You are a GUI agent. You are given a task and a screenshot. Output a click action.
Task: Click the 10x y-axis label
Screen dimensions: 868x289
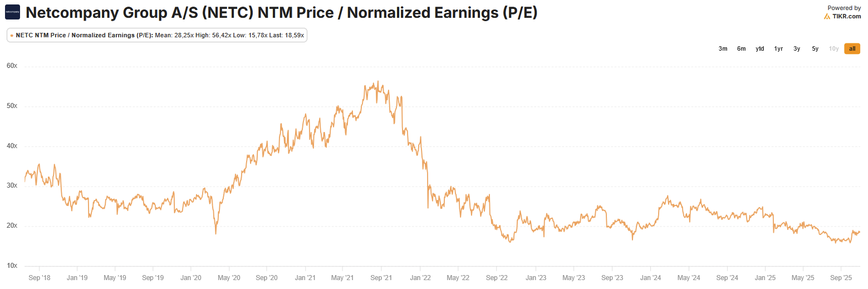click(x=12, y=266)
